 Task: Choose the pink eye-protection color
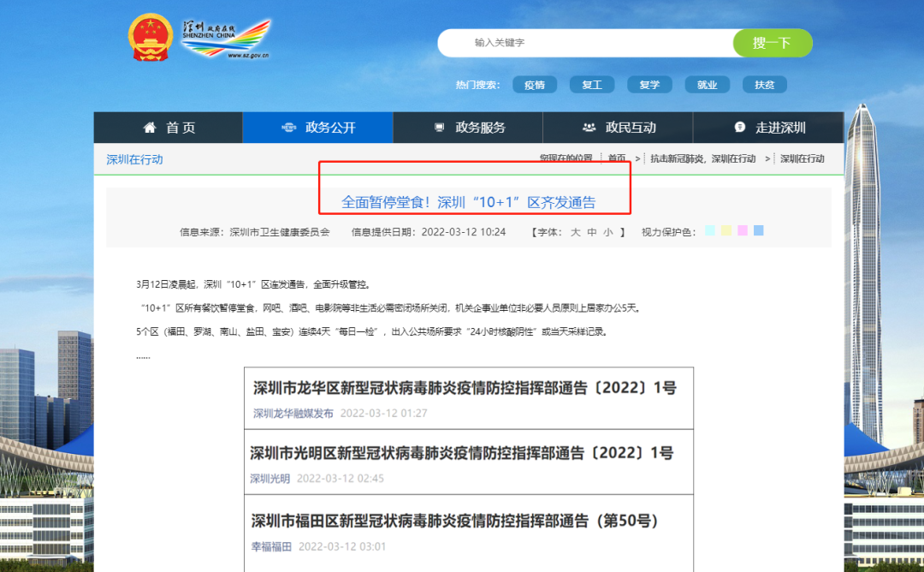pyautogui.click(x=743, y=231)
